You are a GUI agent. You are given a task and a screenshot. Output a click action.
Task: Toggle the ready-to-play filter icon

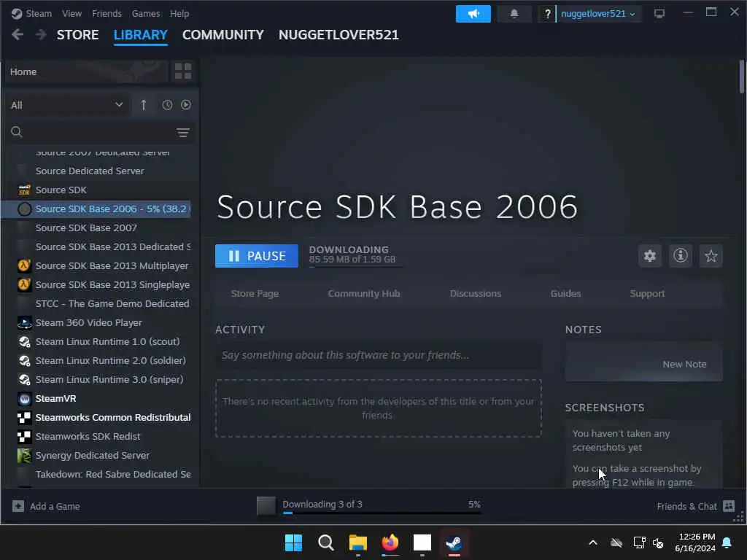coord(186,105)
